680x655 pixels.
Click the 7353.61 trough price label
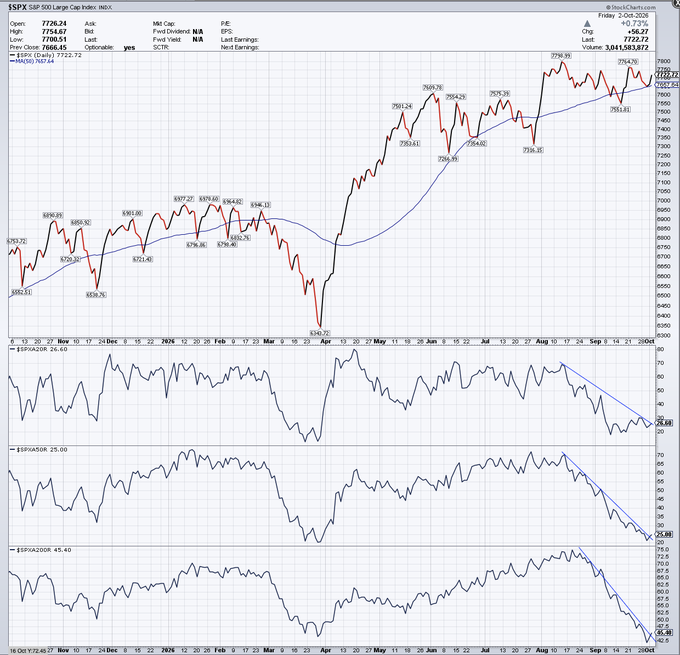410,143
